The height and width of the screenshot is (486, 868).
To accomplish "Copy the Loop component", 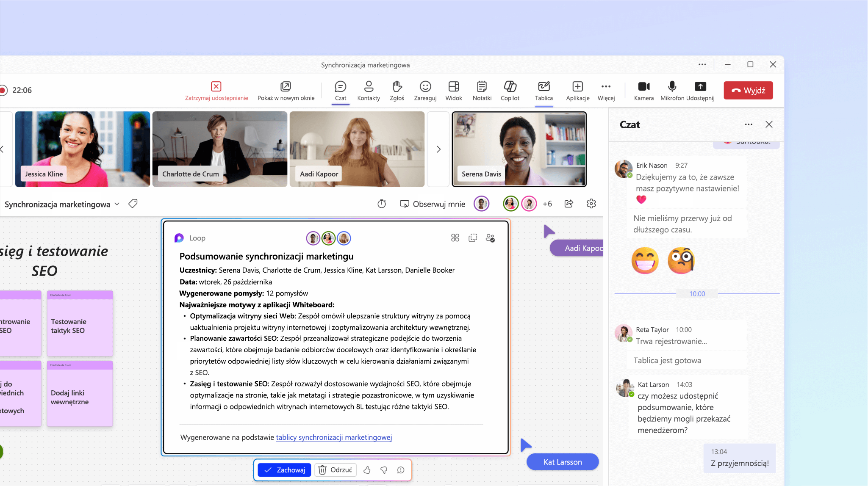I will pos(473,238).
